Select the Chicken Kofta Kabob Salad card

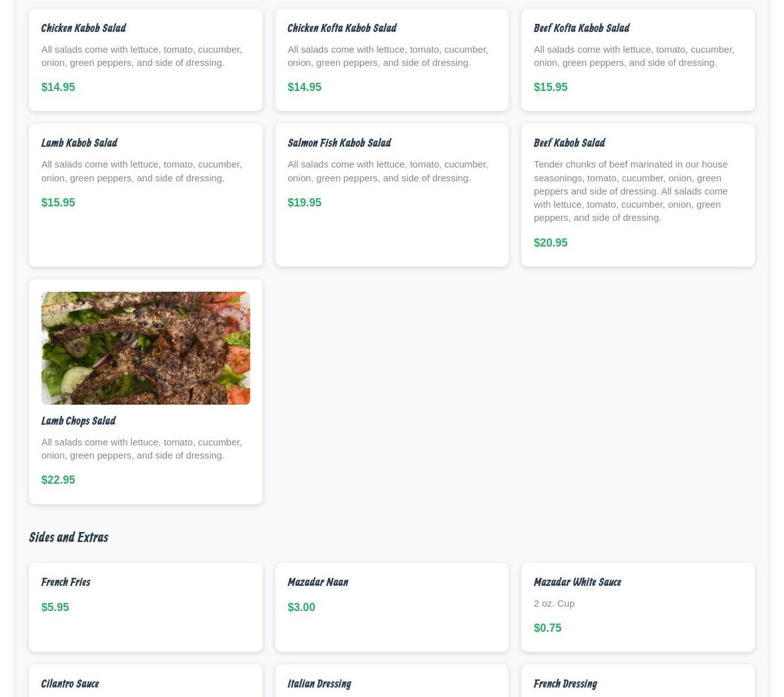pos(391,60)
